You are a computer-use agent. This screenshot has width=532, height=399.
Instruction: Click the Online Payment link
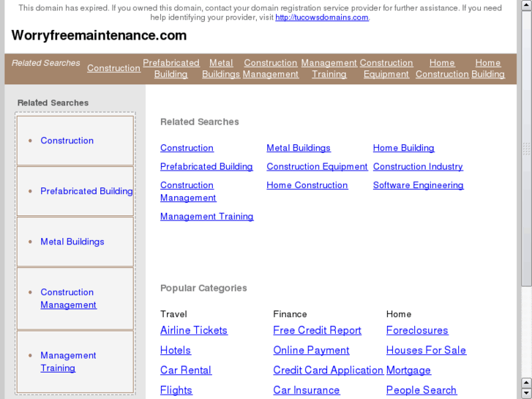311,350
